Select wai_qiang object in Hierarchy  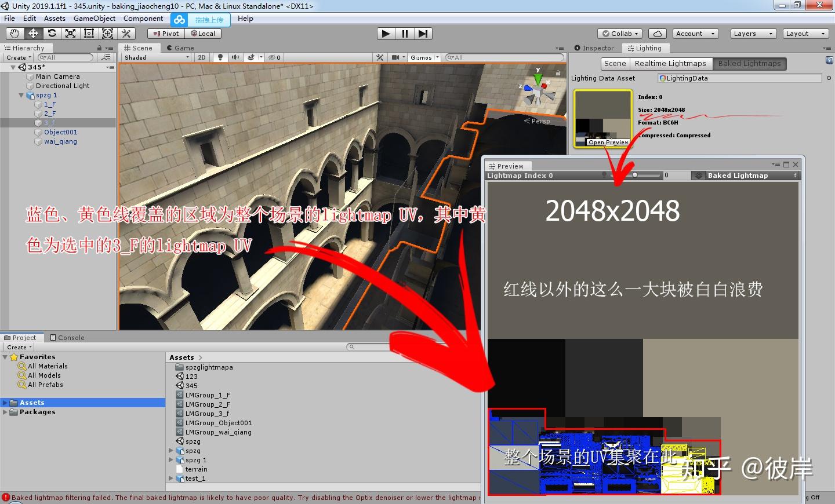coord(60,141)
